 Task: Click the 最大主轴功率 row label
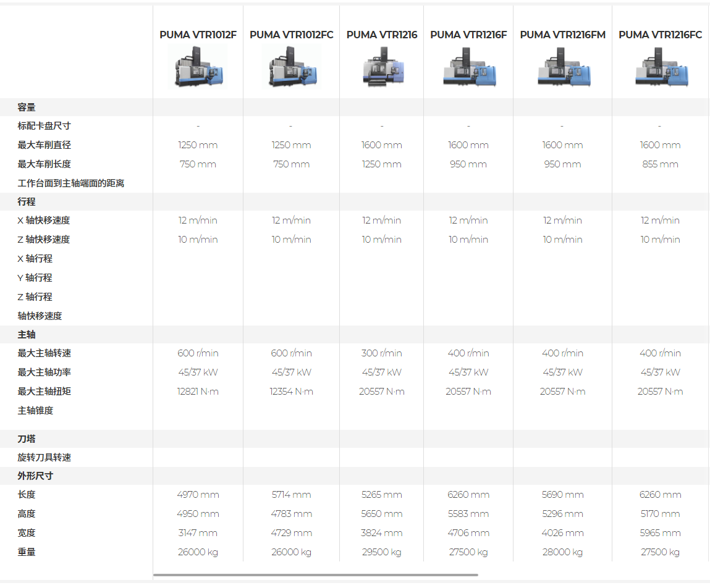pos(44,372)
